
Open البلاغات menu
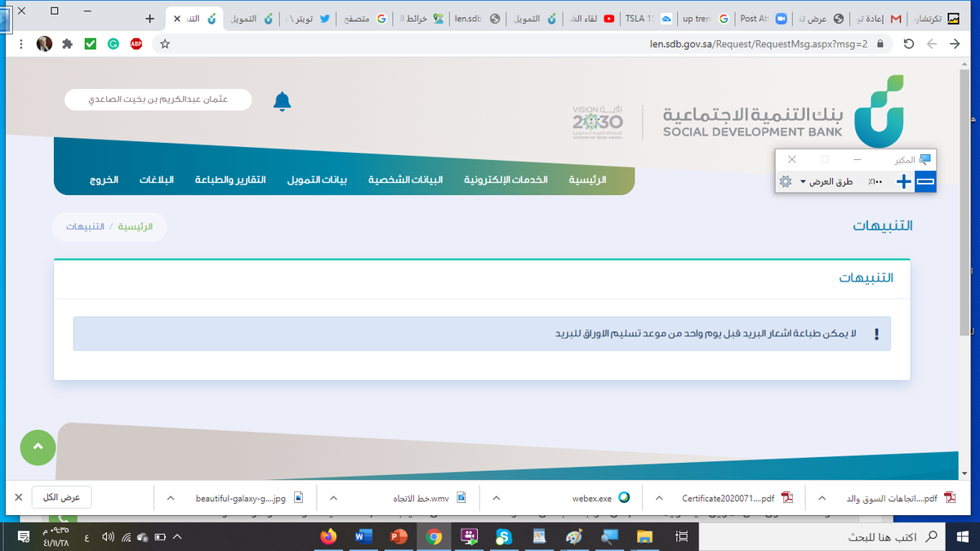click(156, 180)
